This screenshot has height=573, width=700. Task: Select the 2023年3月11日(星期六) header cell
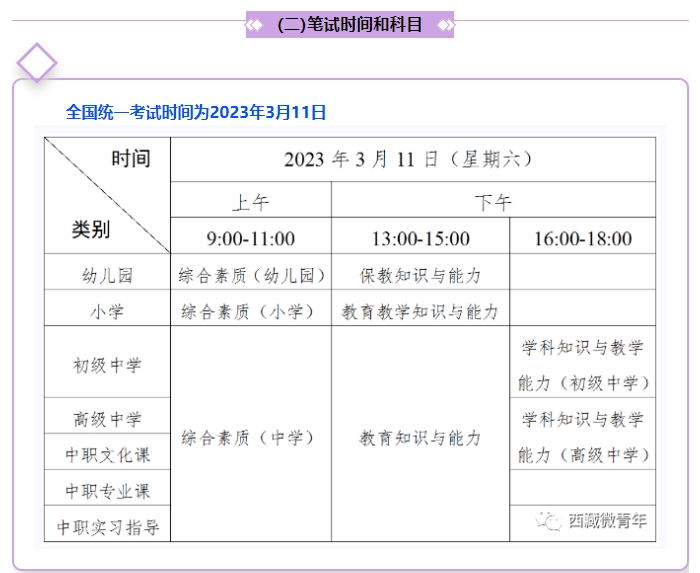click(x=413, y=159)
